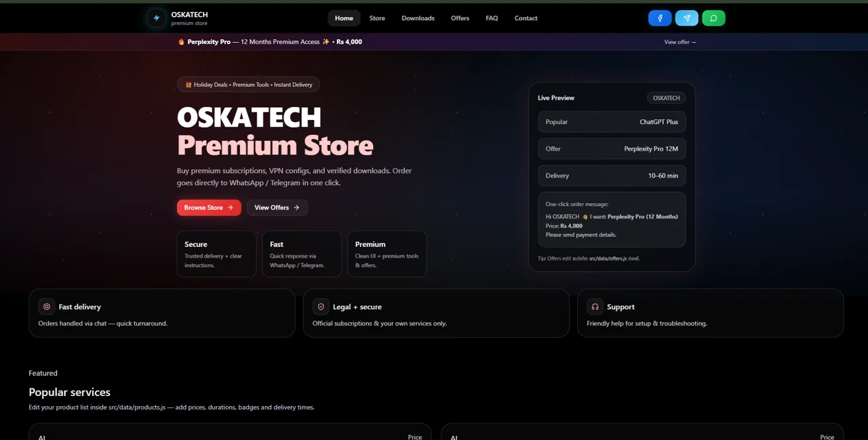Click the red Browse Store button
Viewport: 868px width, 440px height.
[209, 207]
